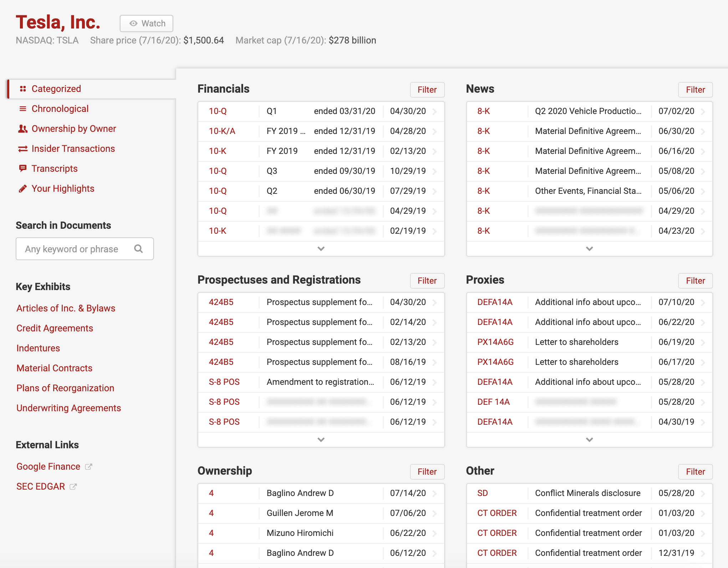The width and height of the screenshot is (728, 568).
Task: Click the keyword search input field
Action: tap(85, 249)
